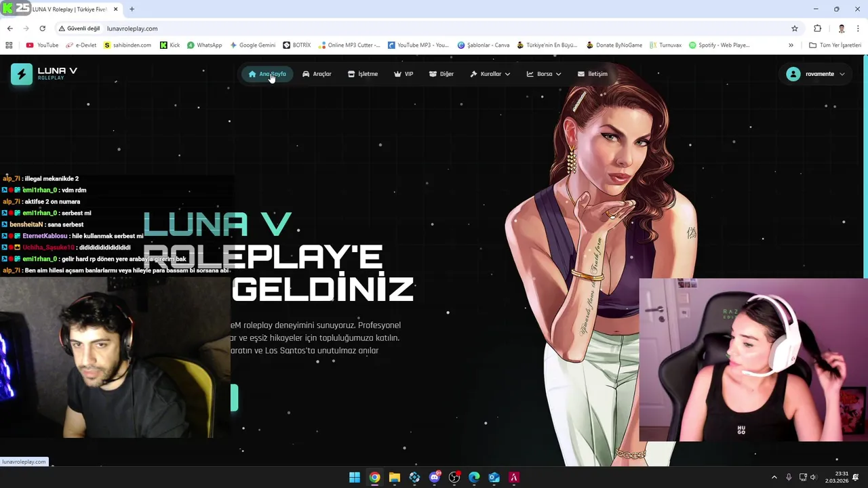Click the LUNA V hero heading text
Screen dimensions: 868x488
pos(218,225)
